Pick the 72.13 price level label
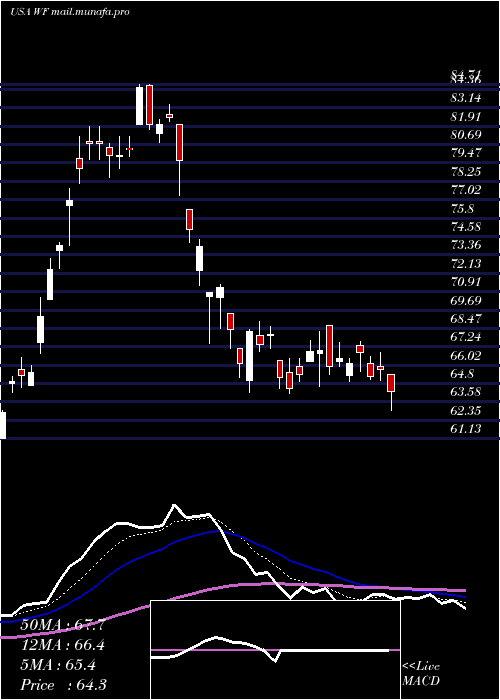 [x=466, y=264]
